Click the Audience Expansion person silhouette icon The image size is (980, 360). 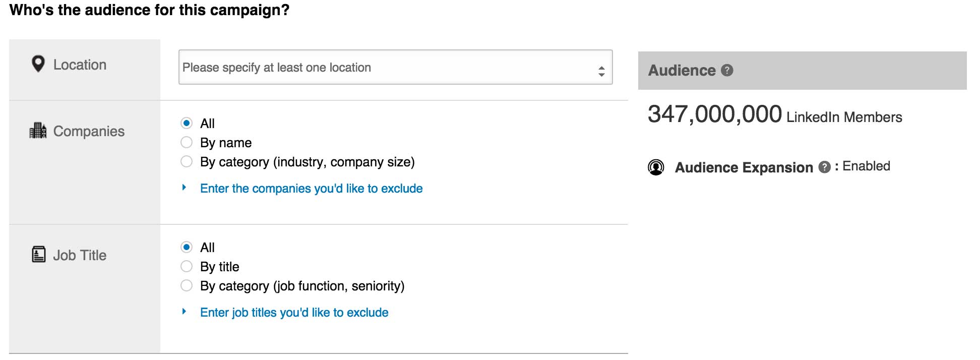(x=656, y=167)
